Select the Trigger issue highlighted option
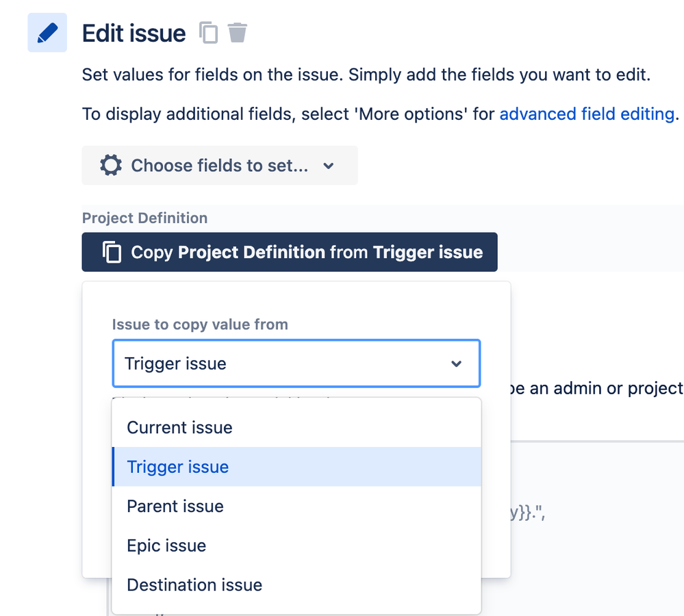Screen dimensions: 684x616 pos(177,467)
